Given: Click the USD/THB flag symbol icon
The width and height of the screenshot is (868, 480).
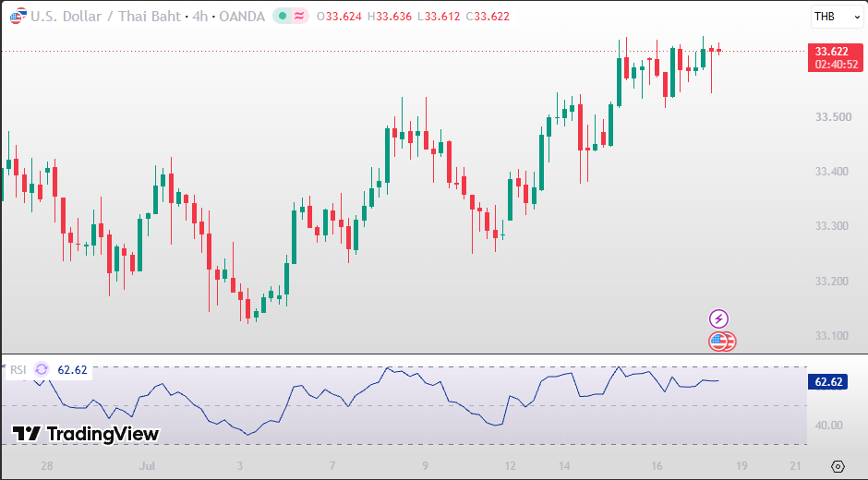Looking at the screenshot, I should [x=18, y=16].
